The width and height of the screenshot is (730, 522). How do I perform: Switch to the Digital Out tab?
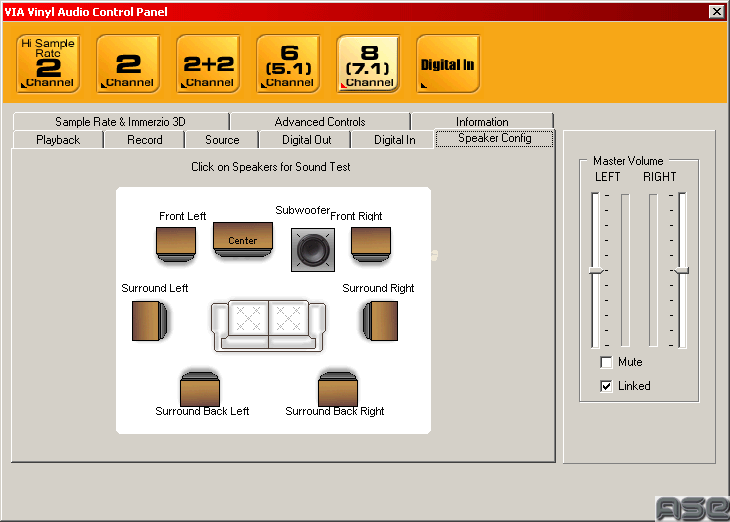click(x=306, y=140)
